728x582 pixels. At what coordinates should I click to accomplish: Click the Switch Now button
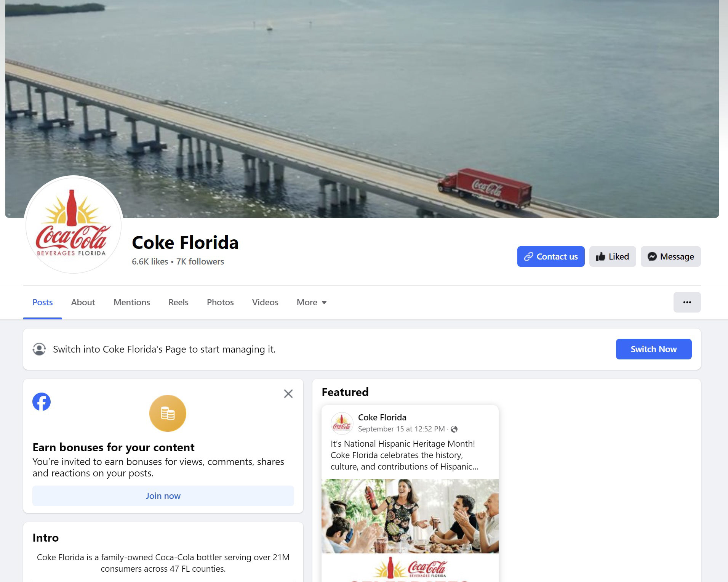coord(654,349)
